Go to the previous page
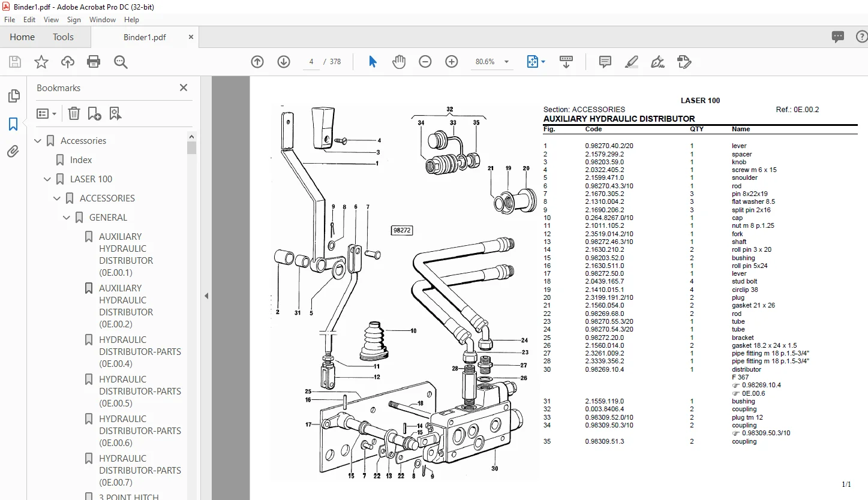 [257, 62]
